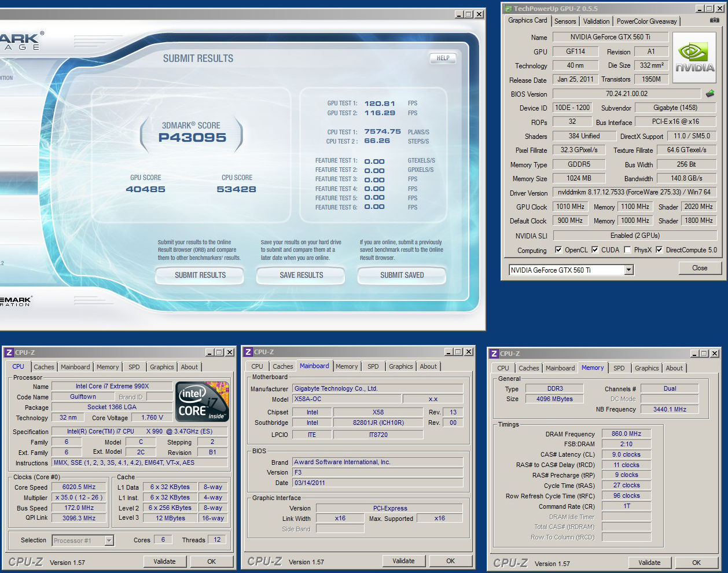Image resolution: width=728 pixels, height=573 pixels.
Task: Click the Core Speed value 6020.5 MHz
Action: [79, 487]
